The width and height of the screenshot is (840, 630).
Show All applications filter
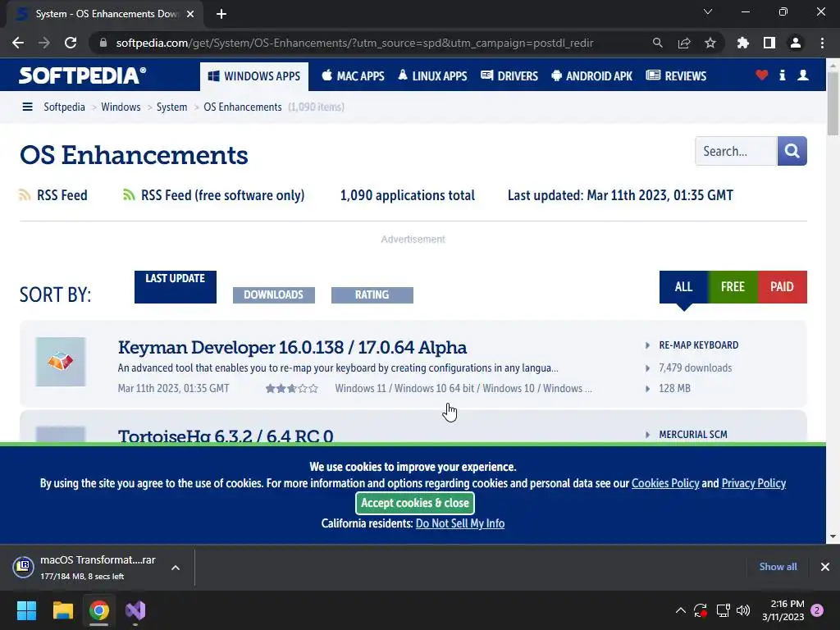click(x=683, y=287)
